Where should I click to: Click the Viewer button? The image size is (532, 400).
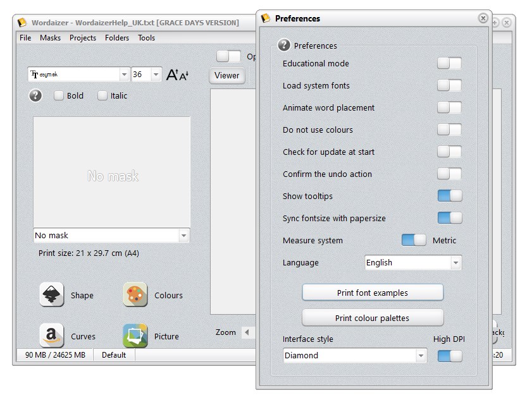pyautogui.click(x=226, y=75)
